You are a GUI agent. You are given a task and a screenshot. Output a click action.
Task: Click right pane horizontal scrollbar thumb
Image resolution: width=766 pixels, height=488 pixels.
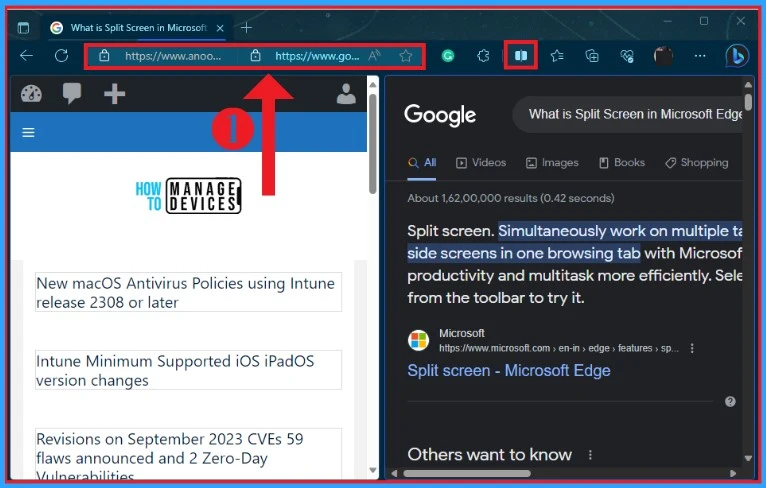467,473
